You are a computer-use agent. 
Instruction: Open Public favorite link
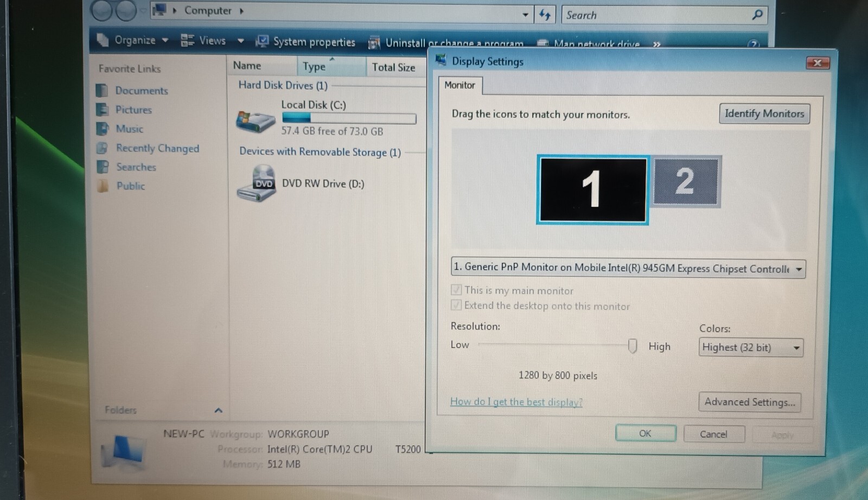point(130,186)
